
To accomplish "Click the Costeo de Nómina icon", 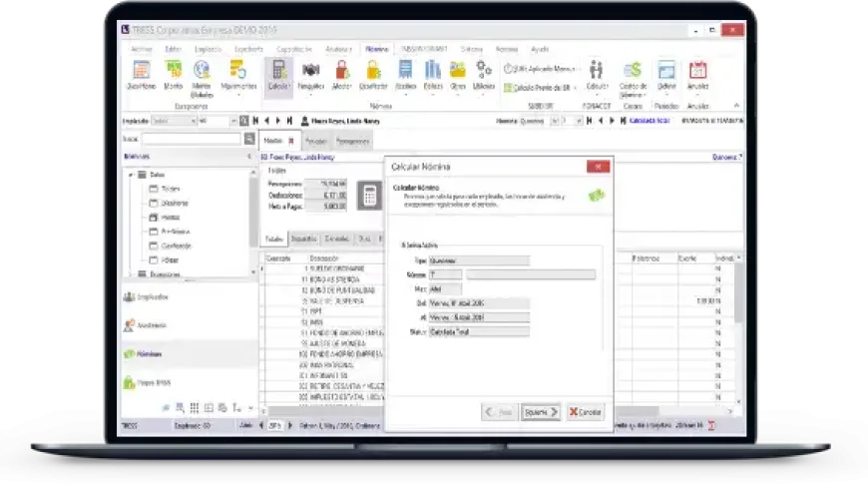I will click(x=633, y=74).
